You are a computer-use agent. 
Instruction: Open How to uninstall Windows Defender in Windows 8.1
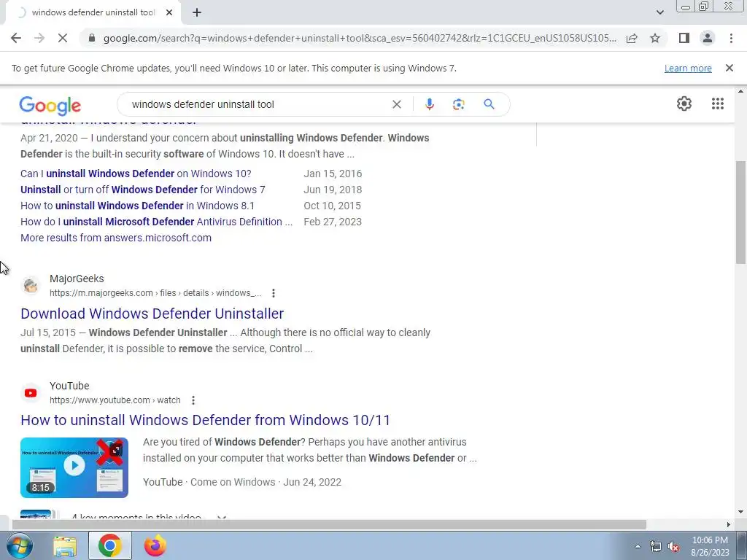(x=137, y=206)
